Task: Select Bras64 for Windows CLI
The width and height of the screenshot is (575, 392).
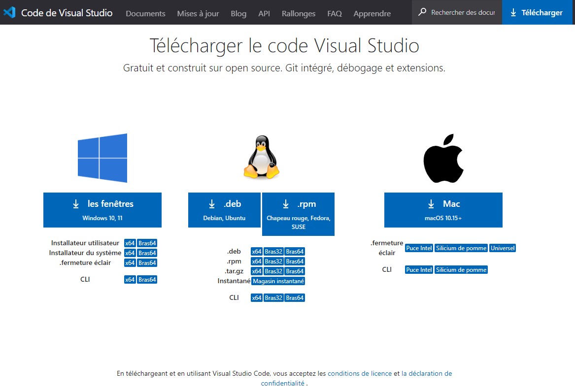Action: point(147,280)
